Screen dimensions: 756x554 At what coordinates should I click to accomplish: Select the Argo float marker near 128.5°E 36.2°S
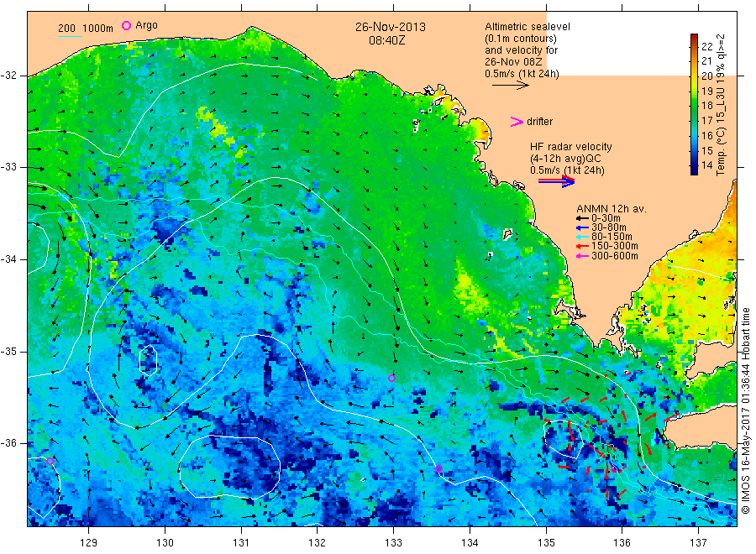(50, 461)
